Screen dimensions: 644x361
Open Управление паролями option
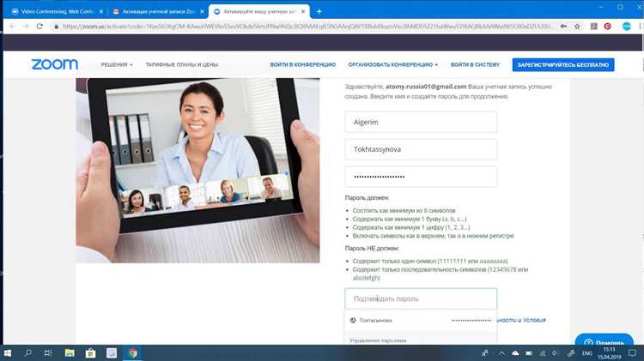click(378, 340)
